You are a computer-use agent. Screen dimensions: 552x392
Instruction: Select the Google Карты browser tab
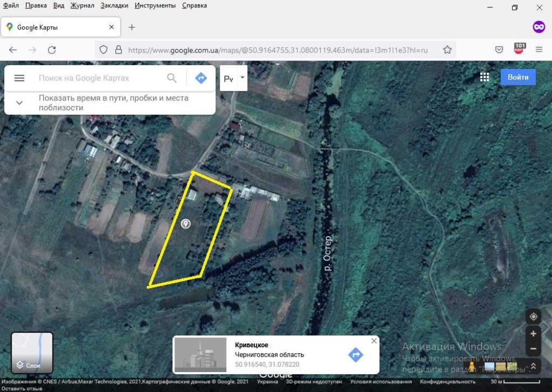tap(61, 27)
